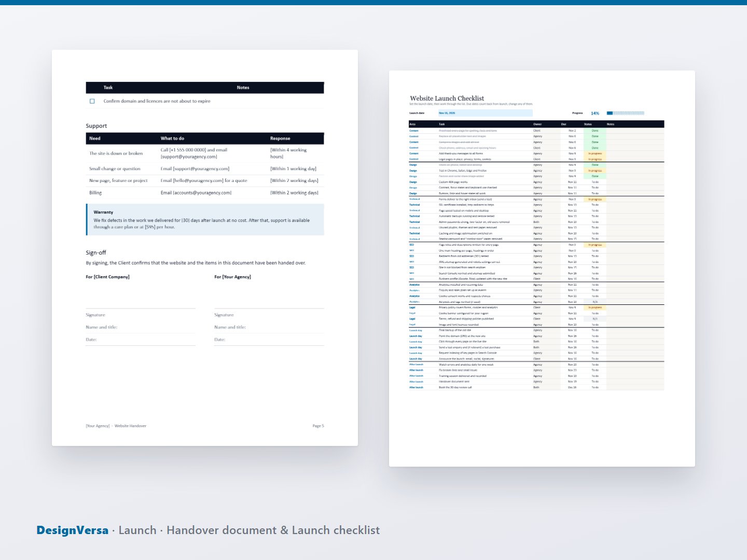This screenshot has height=560, width=747.
Task: Click 'The site is down or broken' row
Action: (x=205, y=153)
